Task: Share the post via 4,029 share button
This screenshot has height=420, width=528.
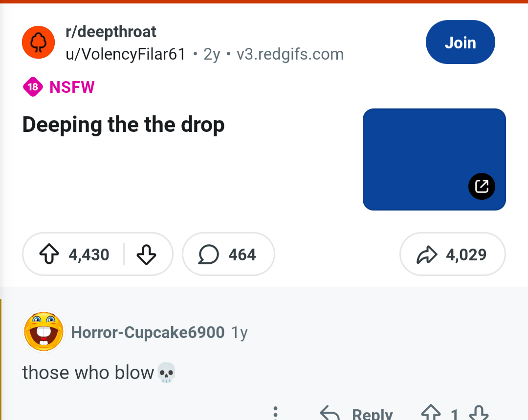Action: 452,254
